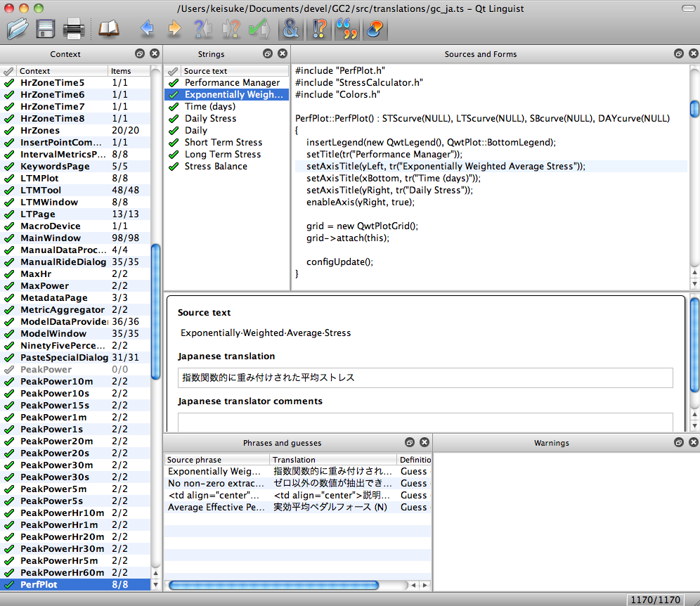Open the phrase book icon

click(x=108, y=29)
